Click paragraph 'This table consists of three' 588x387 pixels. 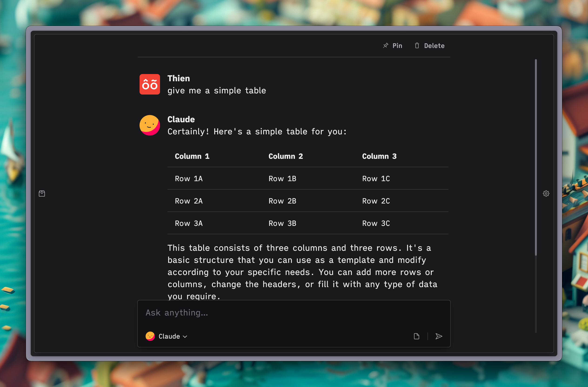point(302,272)
